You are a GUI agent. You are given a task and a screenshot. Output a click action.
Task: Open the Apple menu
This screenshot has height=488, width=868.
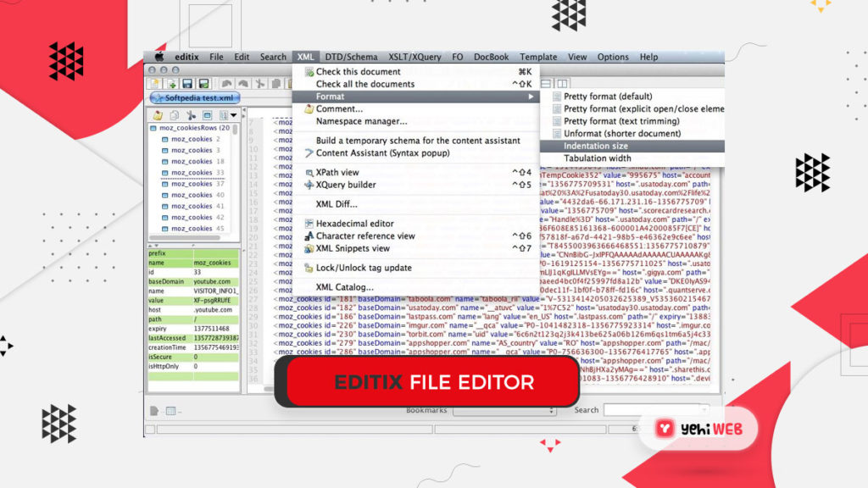pyautogui.click(x=159, y=57)
